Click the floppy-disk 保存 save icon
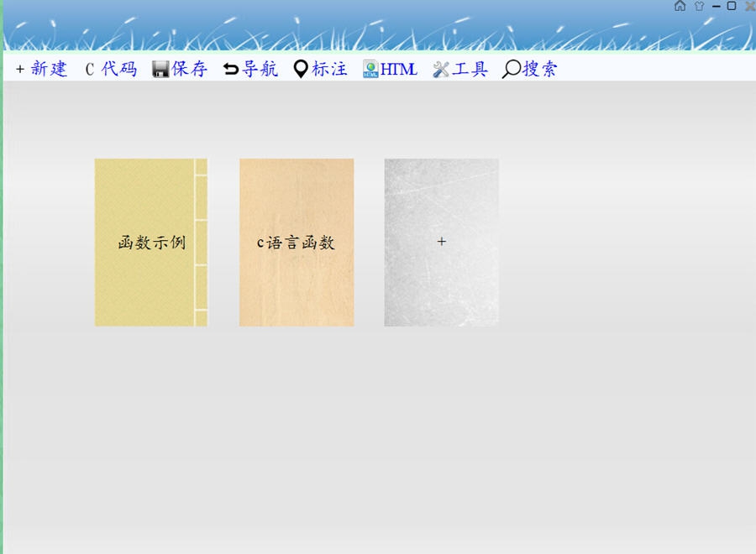Viewport: 756px width, 554px height. click(x=160, y=70)
